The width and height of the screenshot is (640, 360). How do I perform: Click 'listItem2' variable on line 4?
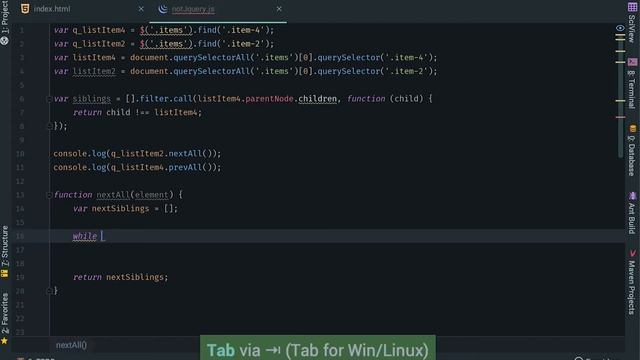point(94,71)
